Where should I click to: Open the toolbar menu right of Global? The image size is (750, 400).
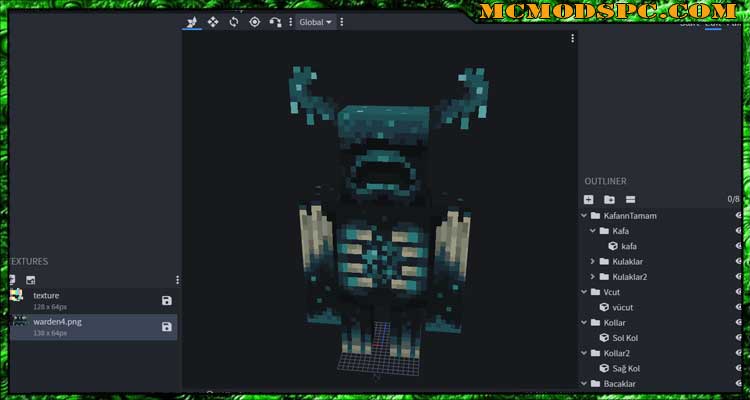pos(341,22)
